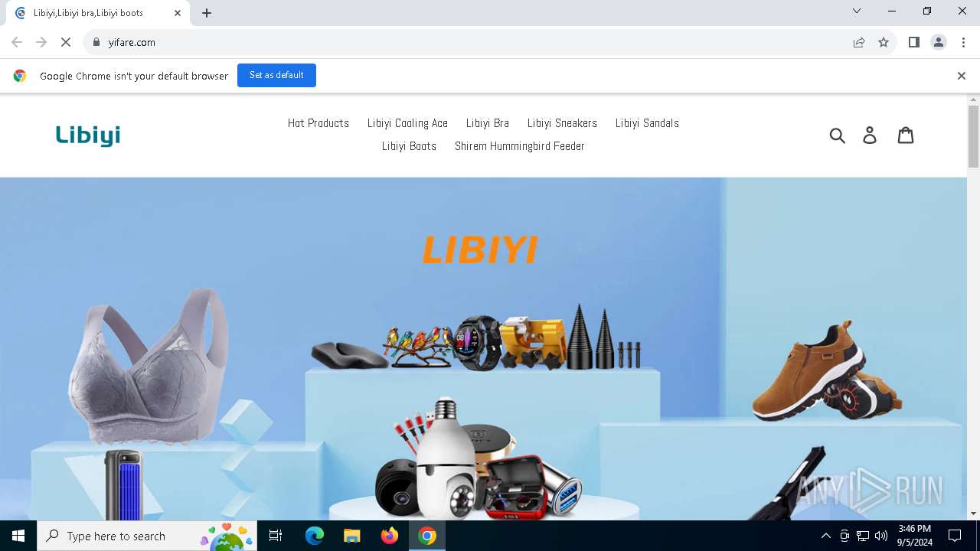Open the browser side panel

pos(913,42)
